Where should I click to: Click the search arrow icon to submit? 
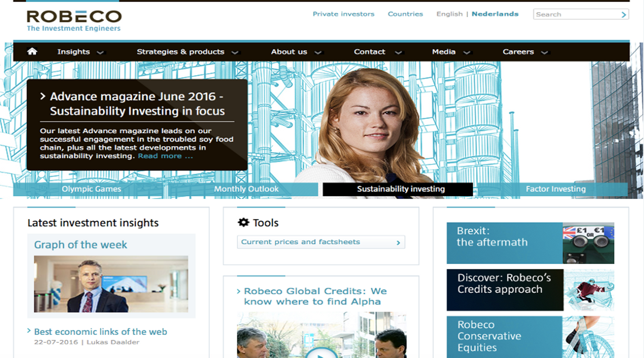tap(623, 14)
